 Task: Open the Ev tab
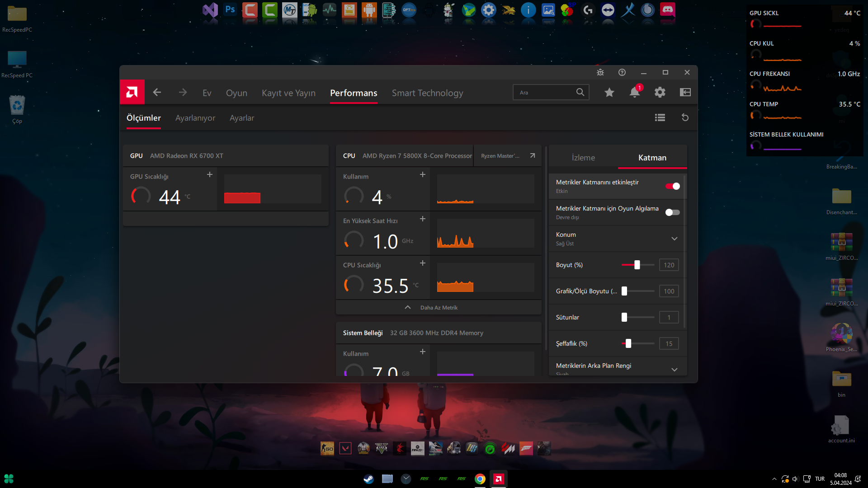[x=207, y=93]
